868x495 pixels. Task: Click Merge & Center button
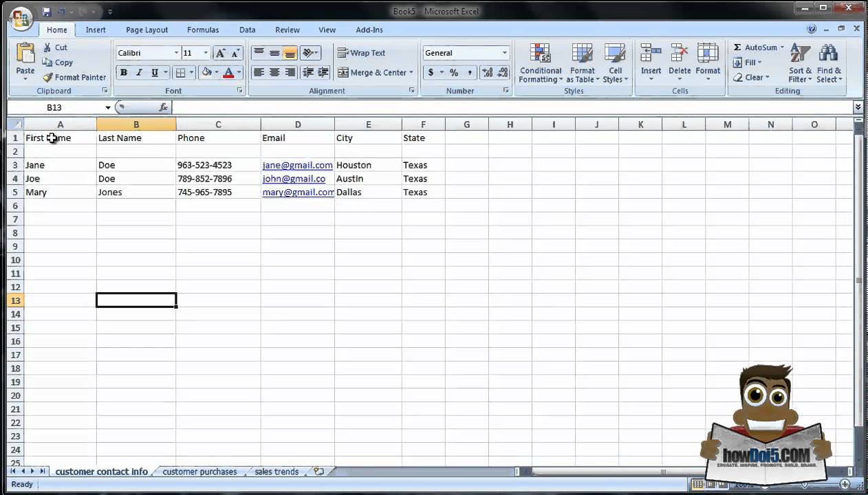[372, 72]
